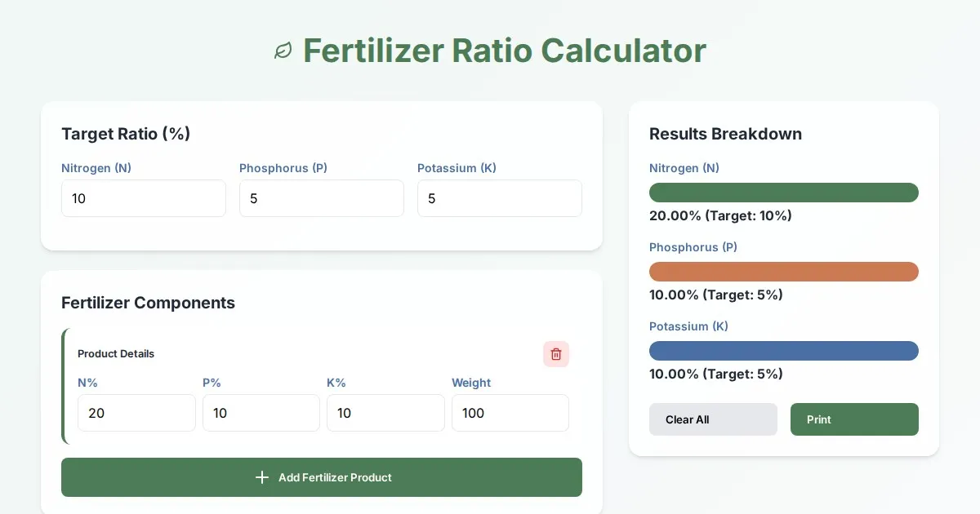This screenshot has height=514, width=980.
Task: Select the product Weight field
Action: (510, 413)
